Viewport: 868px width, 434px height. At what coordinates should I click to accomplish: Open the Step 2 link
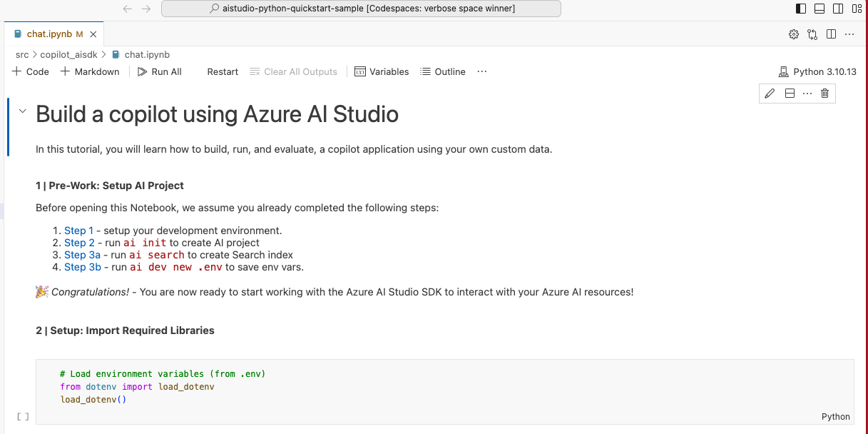pyautogui.click(x=79, y=243)
